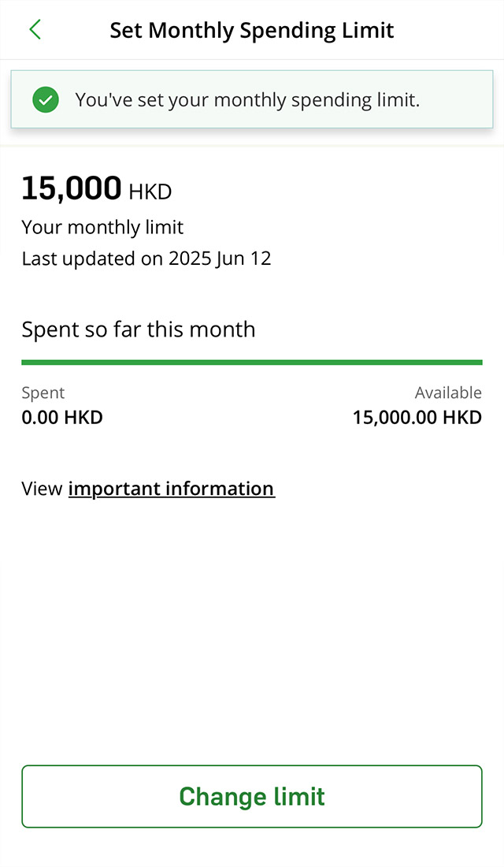The height and width of the screenshot is (867, 504).
Task: Select the 15,000.00 HKD available amount
Action: 417,417
